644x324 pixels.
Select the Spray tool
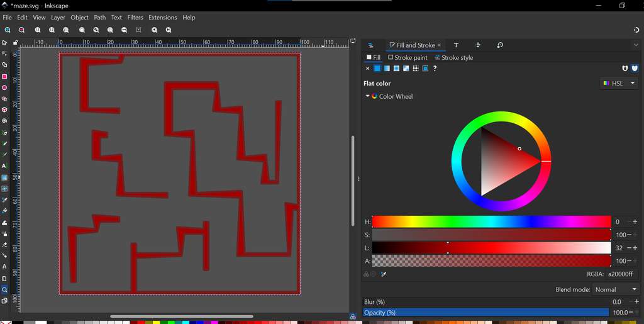click(4, 233)
